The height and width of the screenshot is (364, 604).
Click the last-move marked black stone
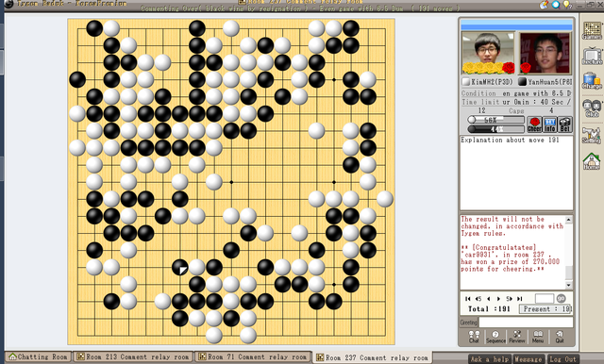[x=180, y=268]
